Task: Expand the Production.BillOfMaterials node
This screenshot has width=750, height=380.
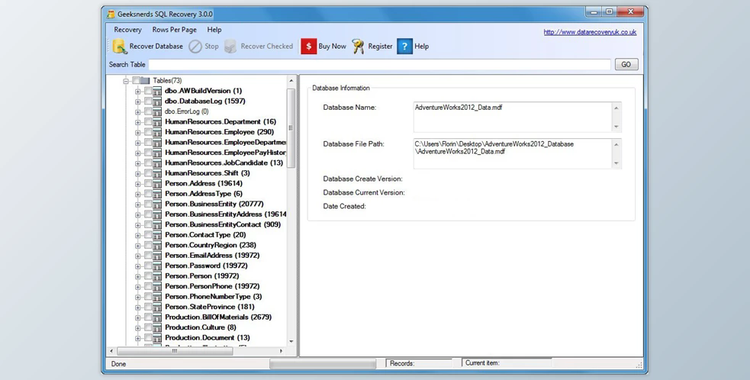Action: coord(138,317)
